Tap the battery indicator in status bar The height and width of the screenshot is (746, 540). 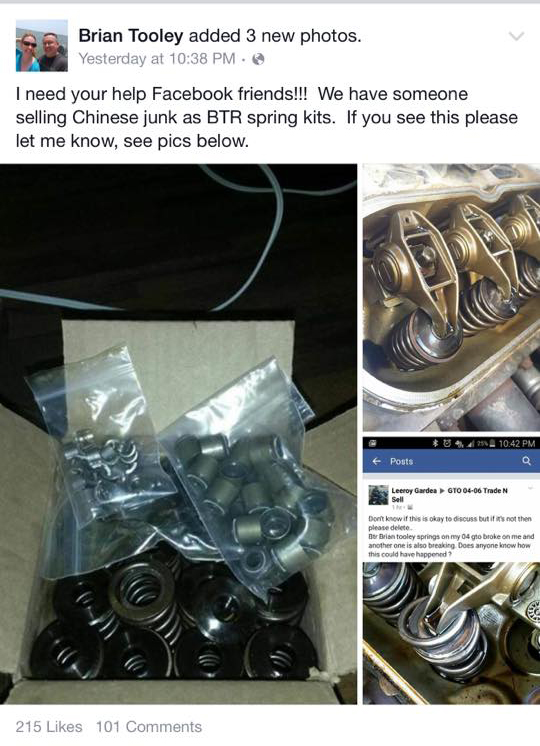492,443
